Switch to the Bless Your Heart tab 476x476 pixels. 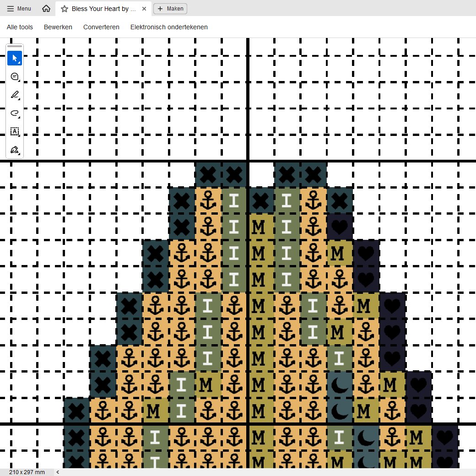tap(103, 9)
